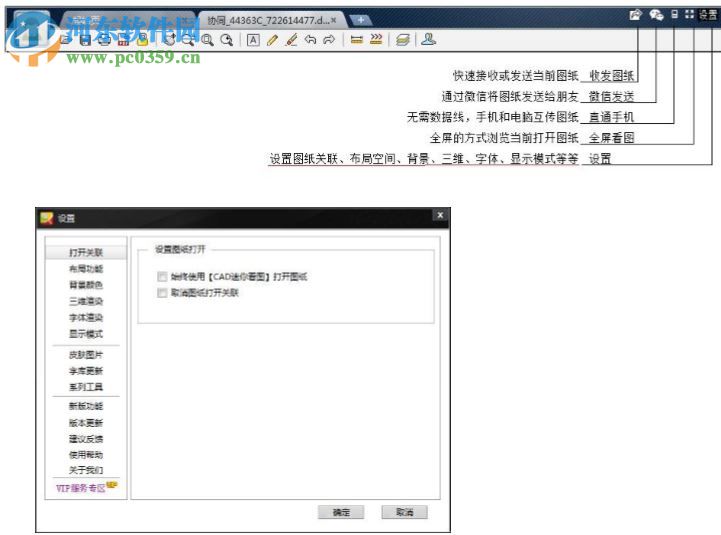Add a new tab with plus button
This screenshot has height=535, width=721.
coord(361,20)
